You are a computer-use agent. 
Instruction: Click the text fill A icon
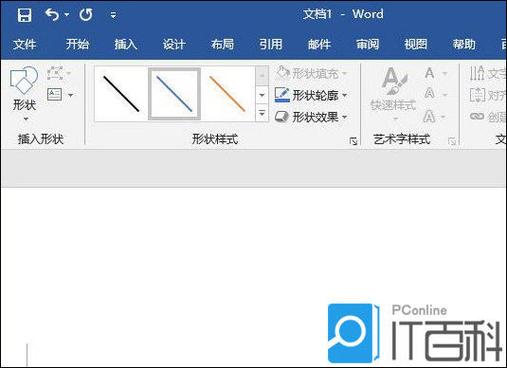point(430,73)
